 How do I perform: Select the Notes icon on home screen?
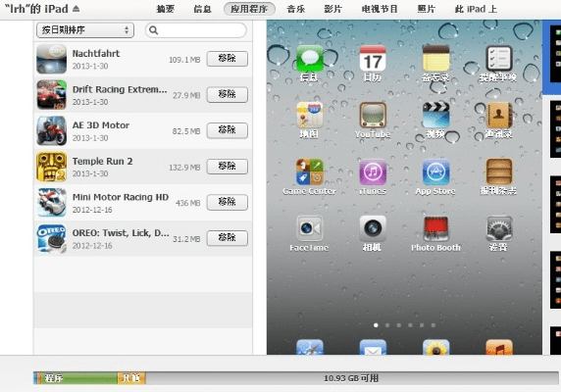click(x=435, y=59)
